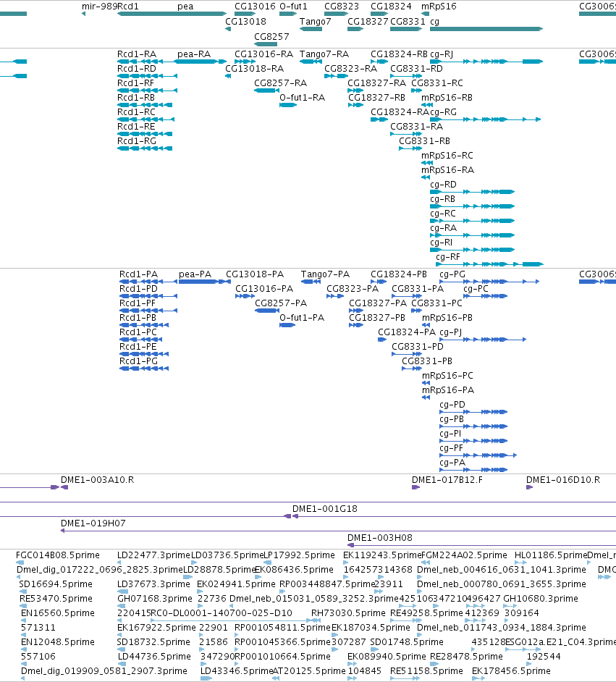Select protein cg-PA label
Viewport: 616px width, 682px height.
click(x=452, y=463)
